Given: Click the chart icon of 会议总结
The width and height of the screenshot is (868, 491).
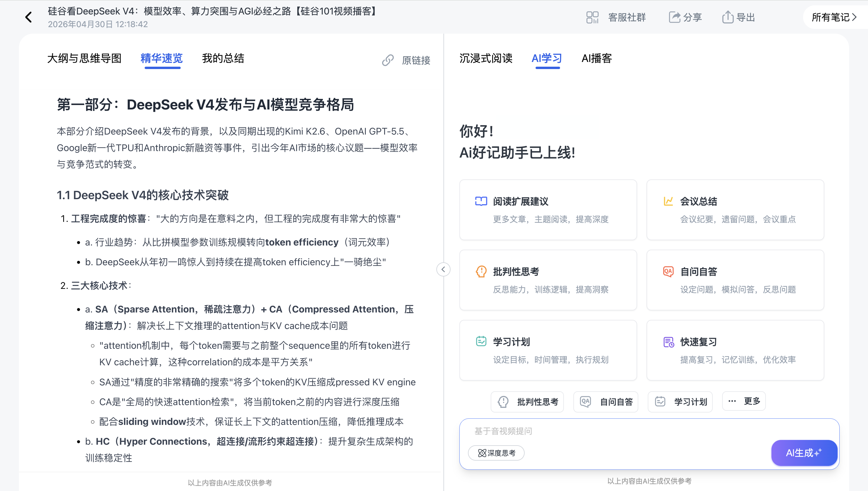Looking at the screenshot, I should coord(668,201).
